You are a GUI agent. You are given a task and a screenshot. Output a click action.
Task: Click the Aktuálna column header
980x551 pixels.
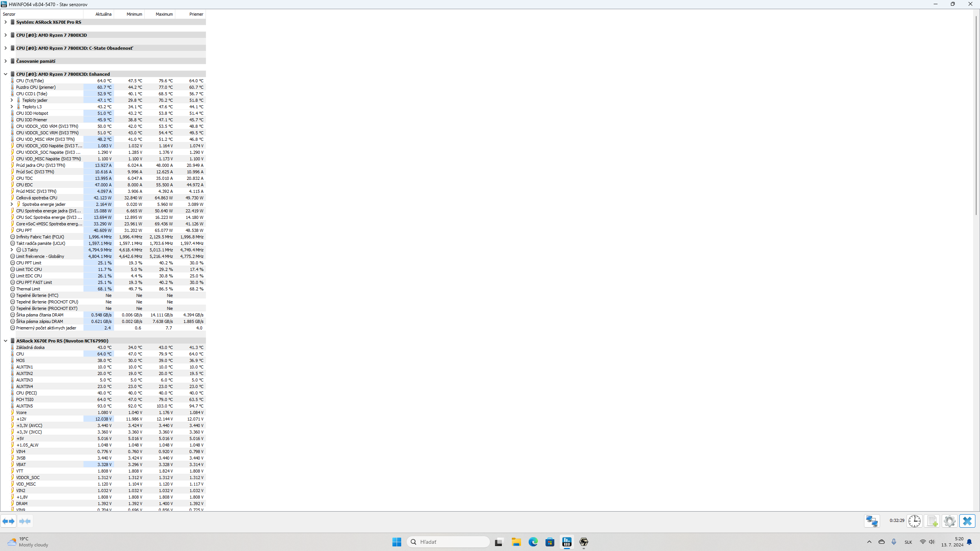(x=103, y=14)
